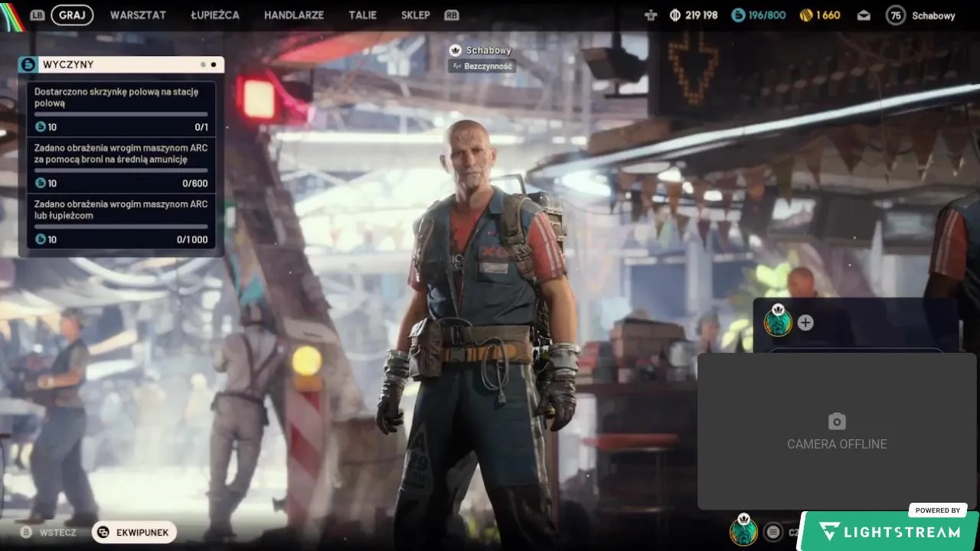Viewport: 980px width, 551px height.
Task: Click the B controller icon beside WSTECZ
Action: click(26, 532)
